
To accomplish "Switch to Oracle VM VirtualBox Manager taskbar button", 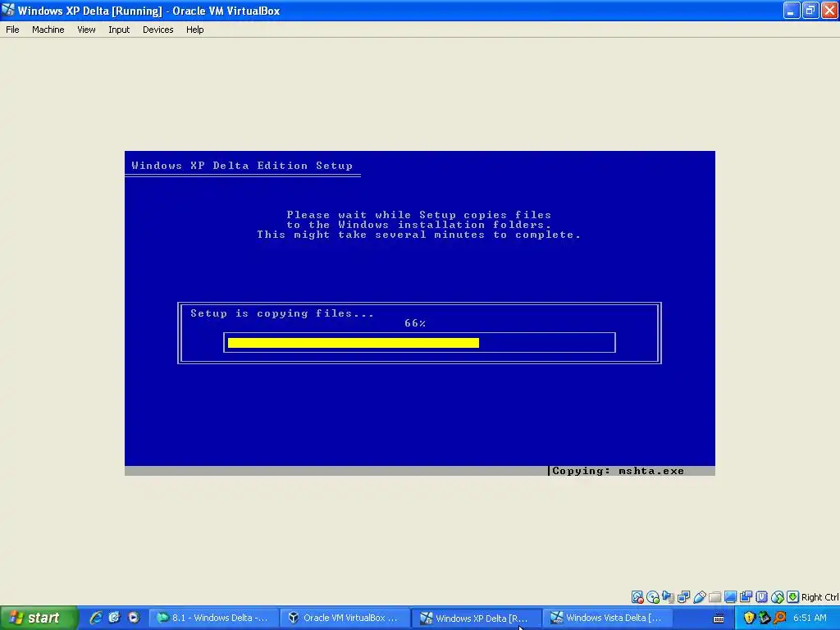I will 345,619.
